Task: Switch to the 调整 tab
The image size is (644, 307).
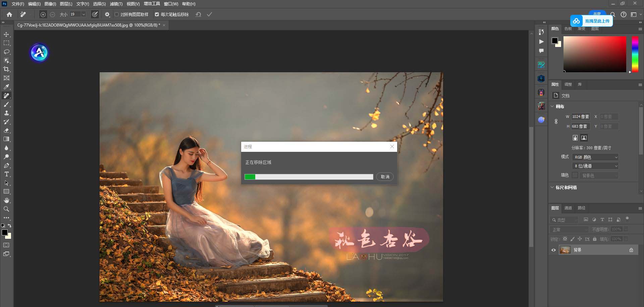Action: point(568,84)
